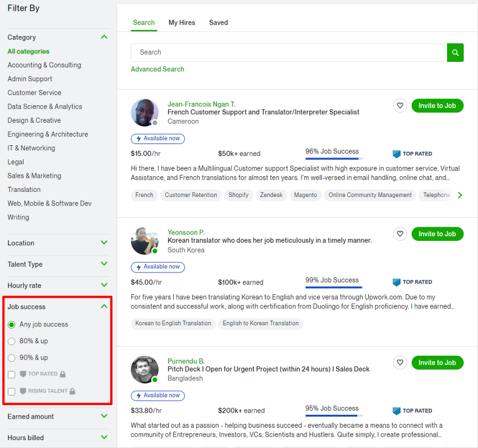Click Invite to Job for Yeonsoon P.
Image resolution: width=478 pixels, height=448 pixels.
(x=438, y=234)
